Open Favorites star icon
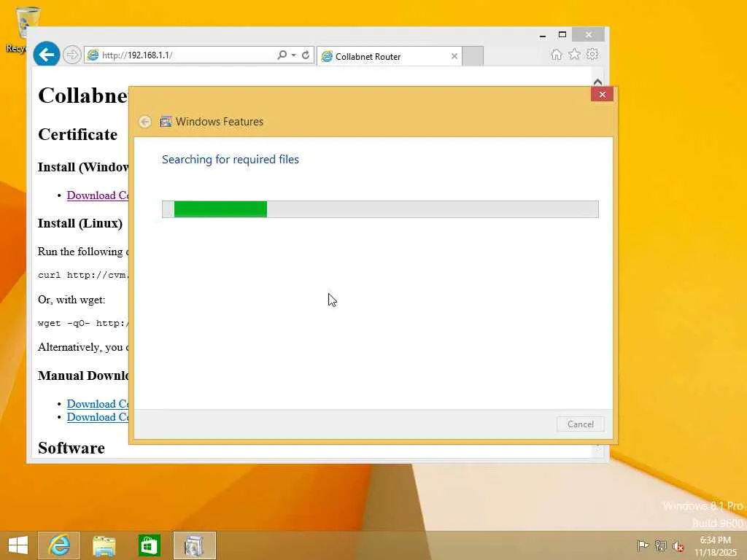This screenshot has height=560, width=747. click(x=575, y=54)
